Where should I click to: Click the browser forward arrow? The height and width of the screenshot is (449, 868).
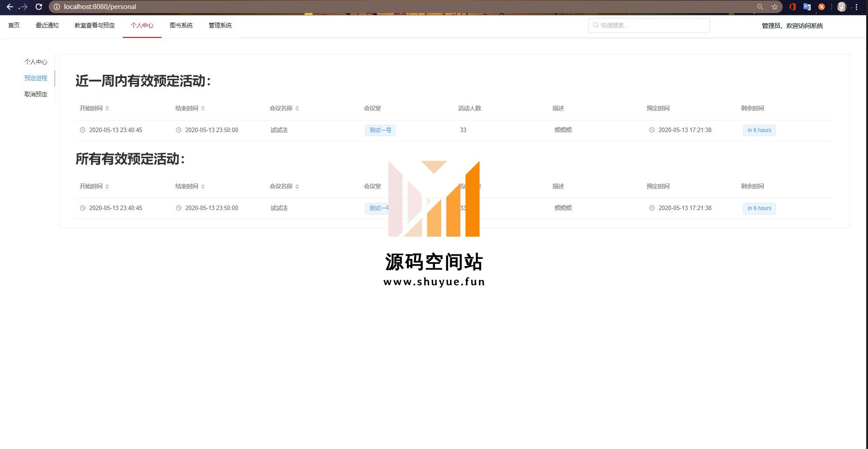tap(23, 7)
